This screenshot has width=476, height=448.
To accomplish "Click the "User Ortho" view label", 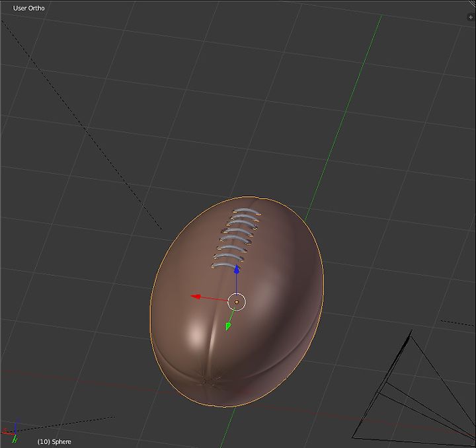I will (x=29, y=8).
